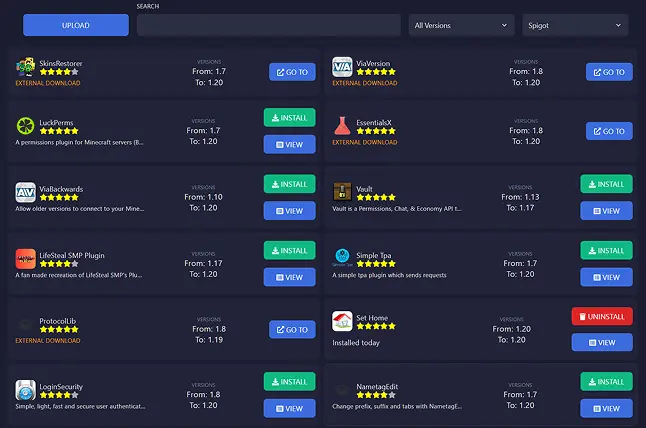This screenshot has width=646, height=428.
Task: Install the LifeSteal SMP Plugin
Action: tap(290, 250)
